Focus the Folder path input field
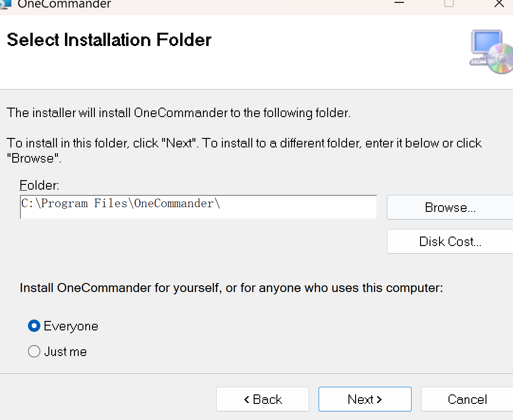Screen dimensions: 513x420 (x=198, y=207)
